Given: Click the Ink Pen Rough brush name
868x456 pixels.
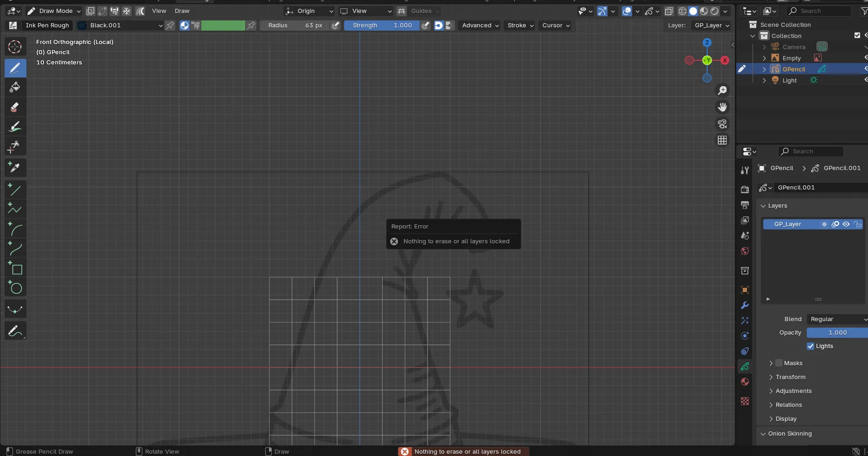Looking at the screenshot, I should (x=47, y=25).
